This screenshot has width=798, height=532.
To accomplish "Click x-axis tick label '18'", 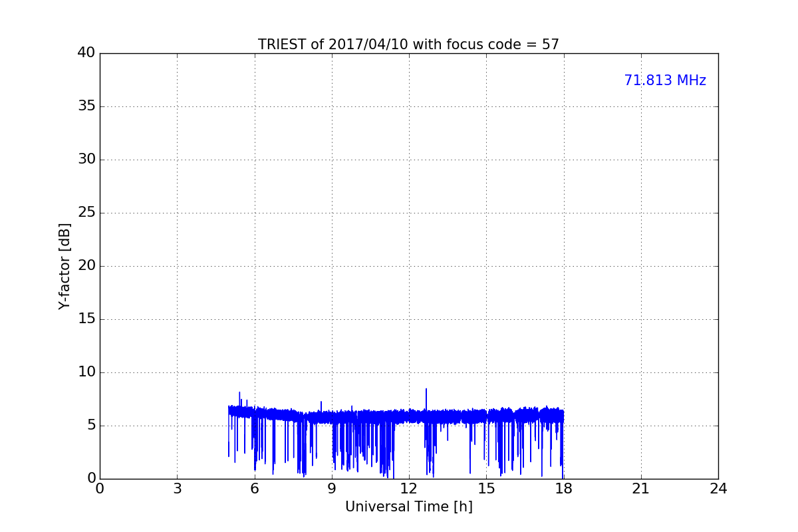I will pyautogui.click(x=564, y=489).
